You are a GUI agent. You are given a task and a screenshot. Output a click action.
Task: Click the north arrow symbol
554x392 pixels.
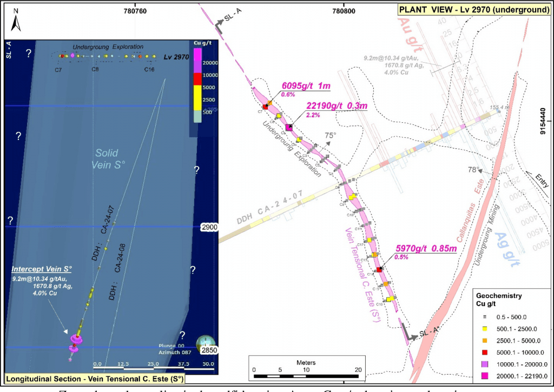pyautogui.click(x=16, y=23)
